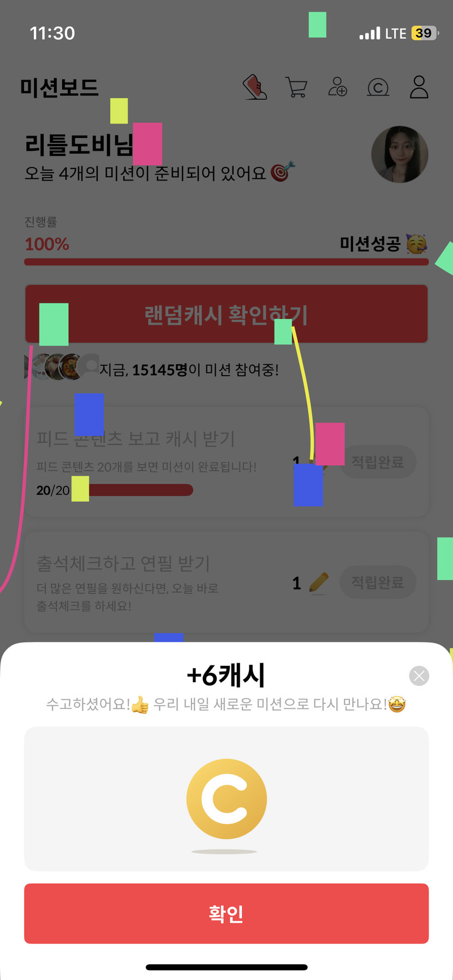Open the profile person icon

[x=419, y=87]
